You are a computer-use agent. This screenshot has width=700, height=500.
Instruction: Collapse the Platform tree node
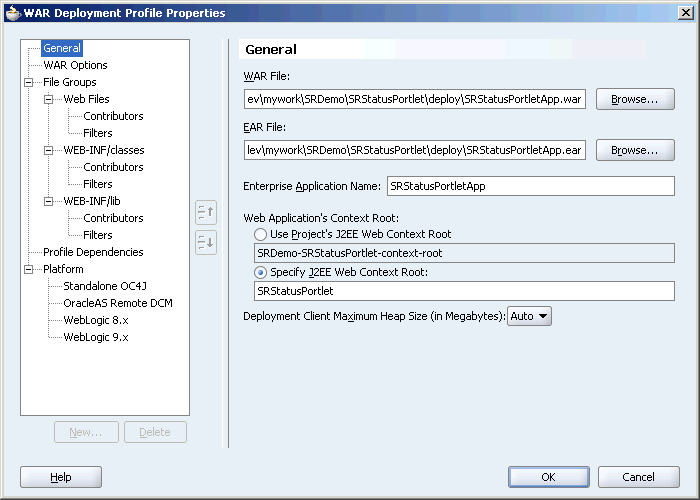pos(29,269)
